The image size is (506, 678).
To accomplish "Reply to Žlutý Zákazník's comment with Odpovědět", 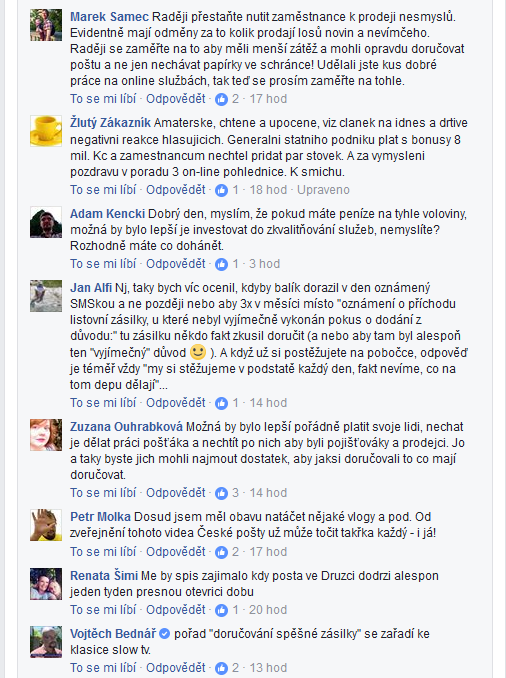I will point(176,190).
